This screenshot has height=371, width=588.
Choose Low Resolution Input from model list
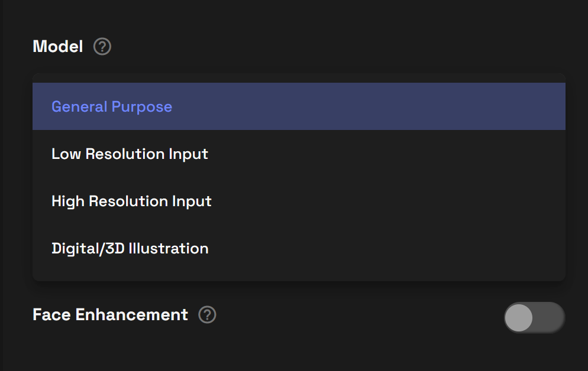point(299,154)
